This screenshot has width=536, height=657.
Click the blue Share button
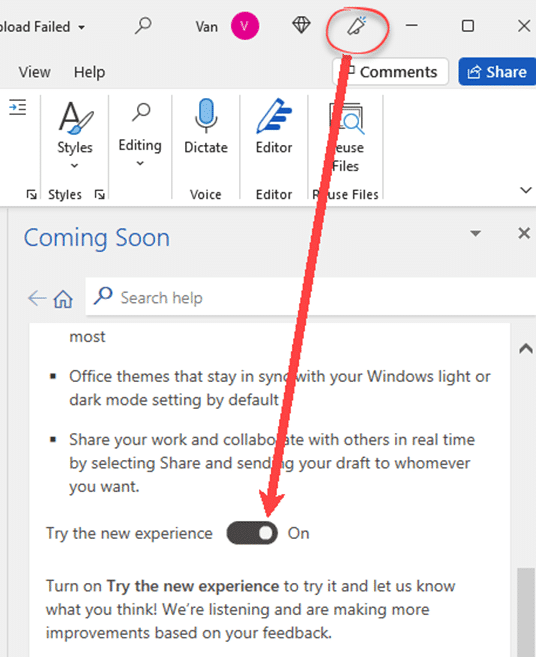497,72
